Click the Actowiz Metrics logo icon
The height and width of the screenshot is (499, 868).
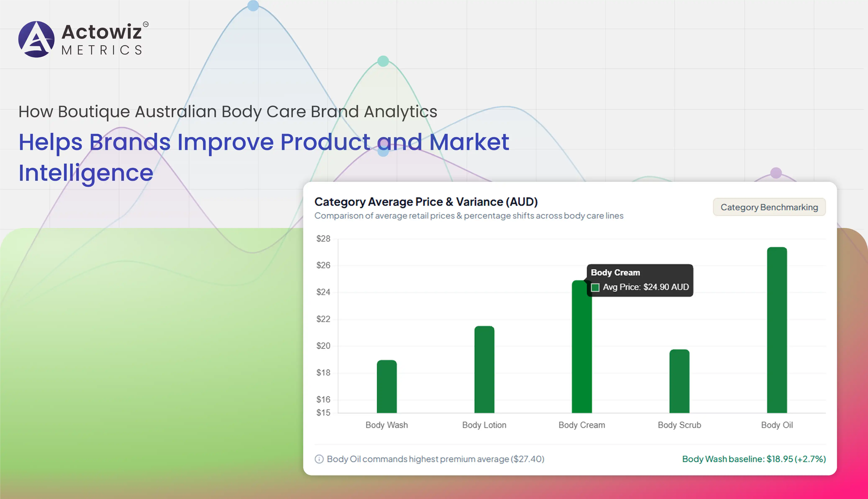[36, 39]
